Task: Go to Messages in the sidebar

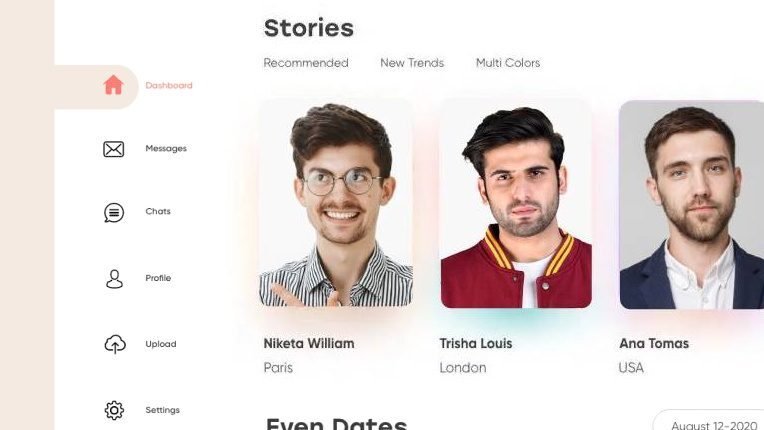Action: pos(166,149)
